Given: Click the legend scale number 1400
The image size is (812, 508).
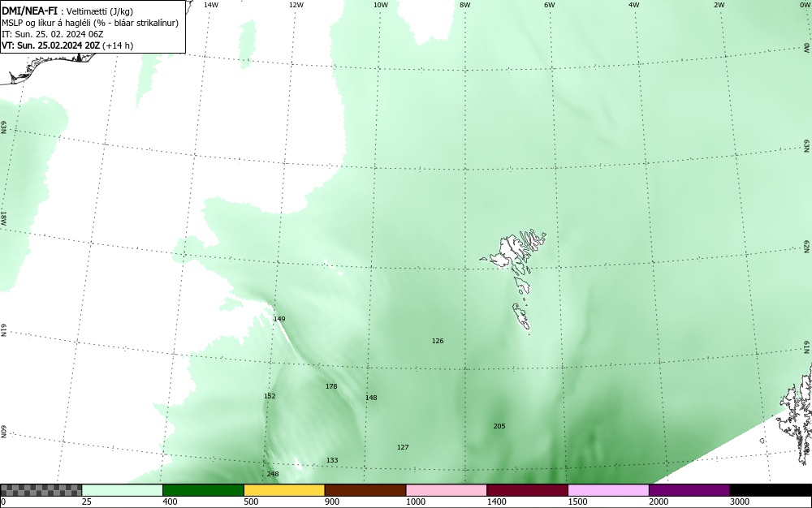Looking at the screenshot, I should (x=497, y=502).
